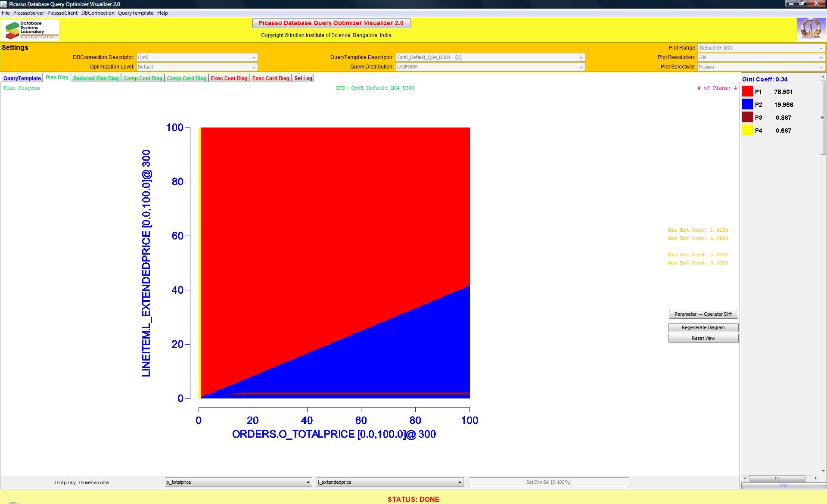Click the Regenerate Diagram button
This screenshot has height=504, width=827.
[x=703, y=327]
